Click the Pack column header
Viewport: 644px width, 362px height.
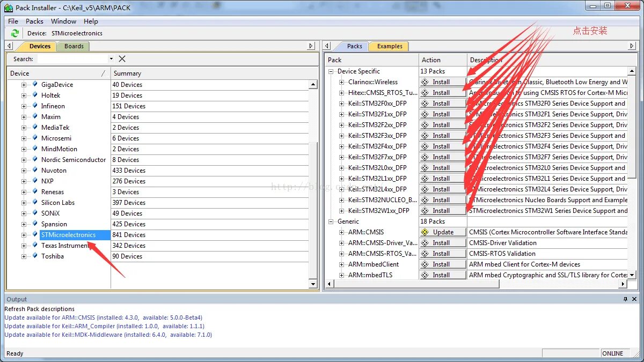tap(372, 60)
